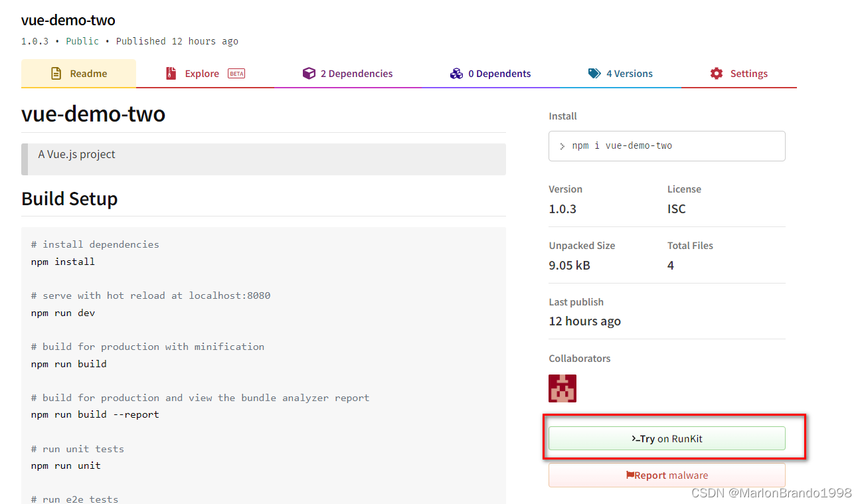The image size is (862, 504).
Task: Copy the npm i vue-demo-two install command
Action: (x=667, y=146)
